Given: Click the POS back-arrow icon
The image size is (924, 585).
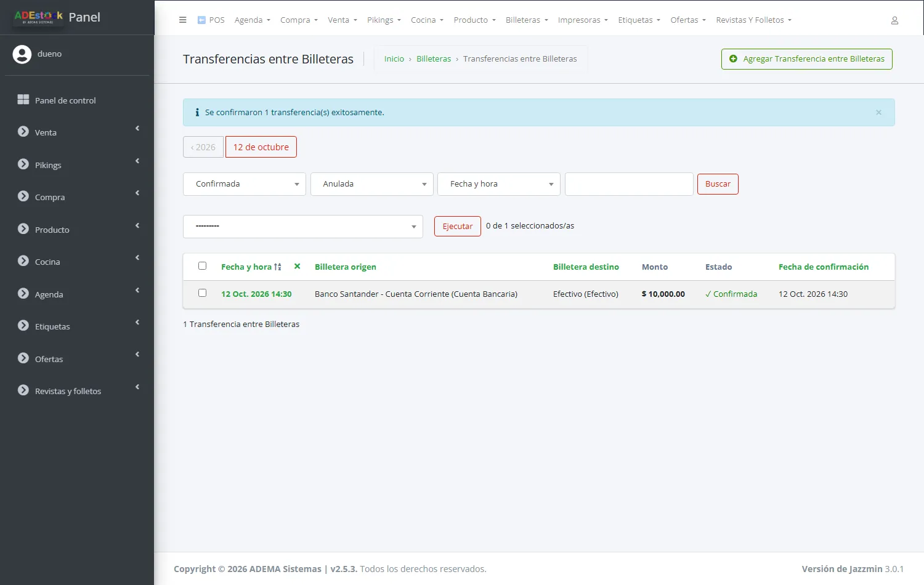Looking at the screenshot, I should (x=201, y=20).
